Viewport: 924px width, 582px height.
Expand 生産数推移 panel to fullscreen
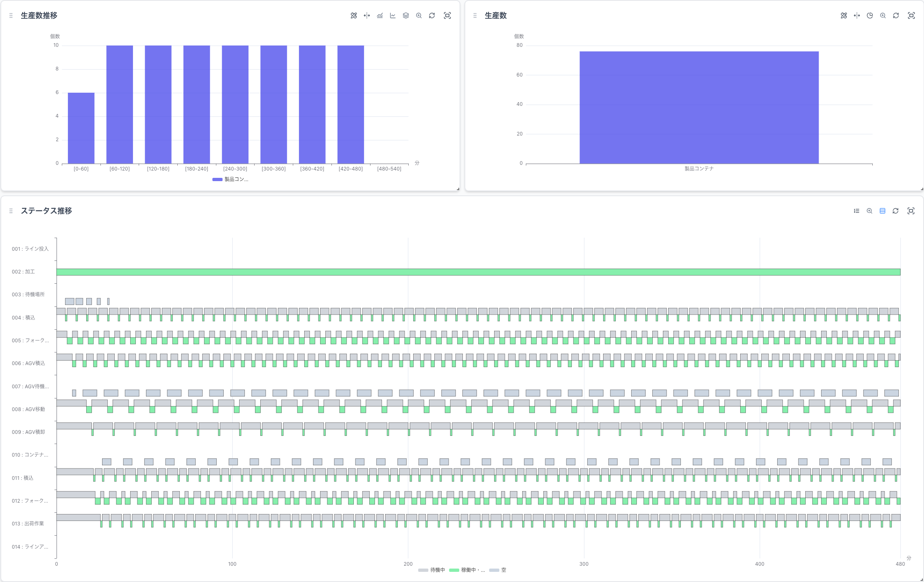tap(447, 15)
